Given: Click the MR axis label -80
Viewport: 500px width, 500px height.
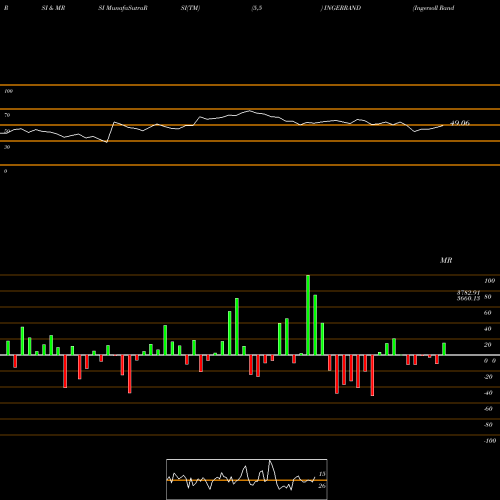Looking at the screenshot, I should pyautogui.click(x=488, y=425).
